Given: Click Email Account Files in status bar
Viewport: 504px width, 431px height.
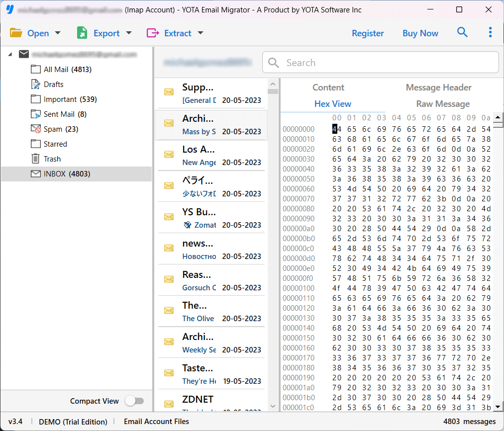Looking at the screenshot, I should click(x=156, y=422).
